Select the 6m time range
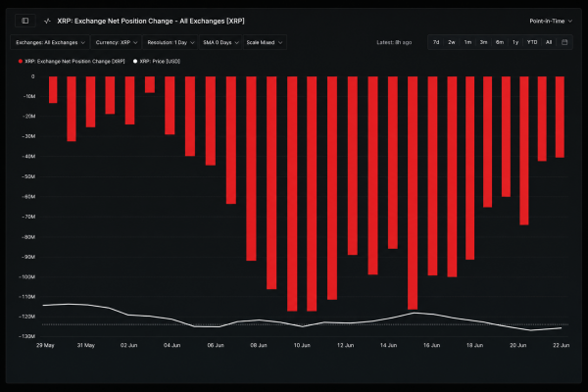588x392 pixels. click(500, 42)
